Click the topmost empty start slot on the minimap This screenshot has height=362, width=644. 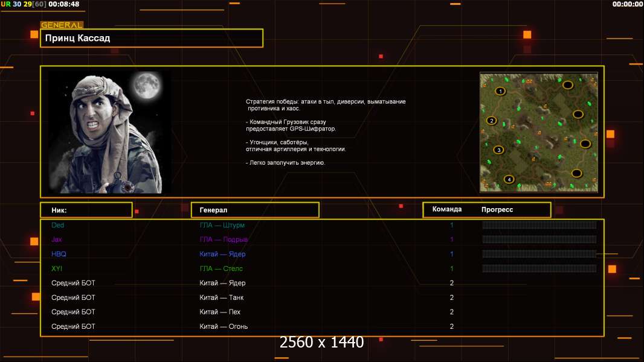[568, 85]
